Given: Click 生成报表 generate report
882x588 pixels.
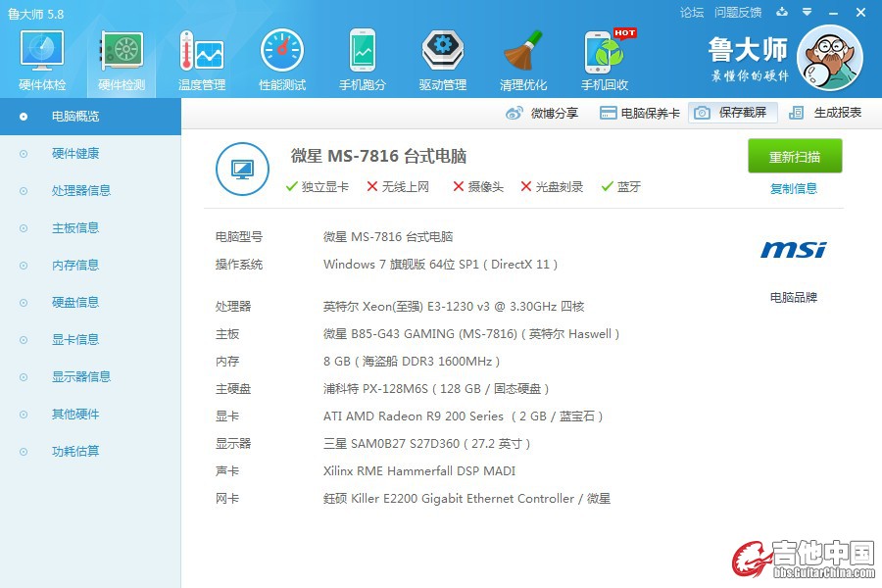Looking at the screenshot, I should [x=825, y=113].
